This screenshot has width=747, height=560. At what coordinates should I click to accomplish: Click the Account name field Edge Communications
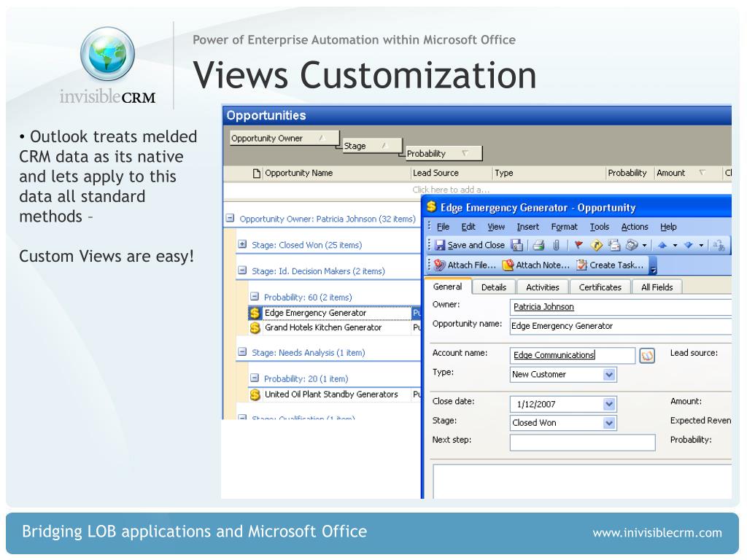coord(572,355)
